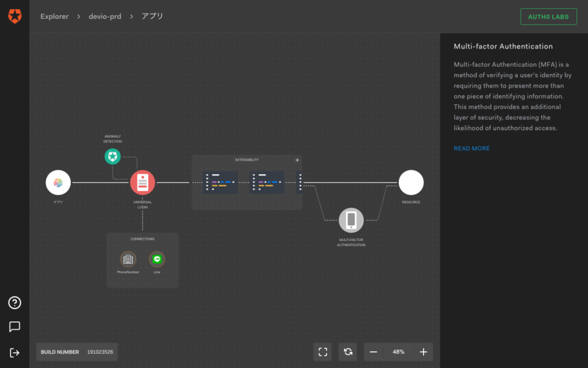Zoom in with the plus button
This screenshot has height=368, width=588.
click(423, 352)
